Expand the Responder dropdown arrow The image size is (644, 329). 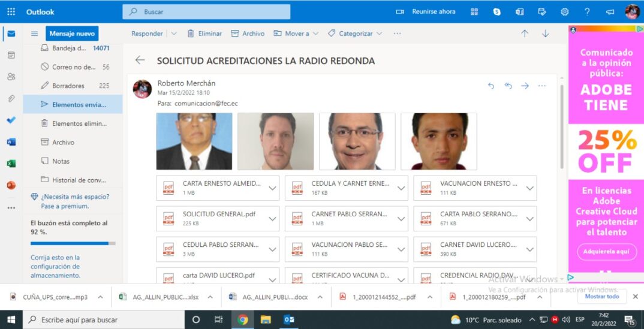(174, 34)
